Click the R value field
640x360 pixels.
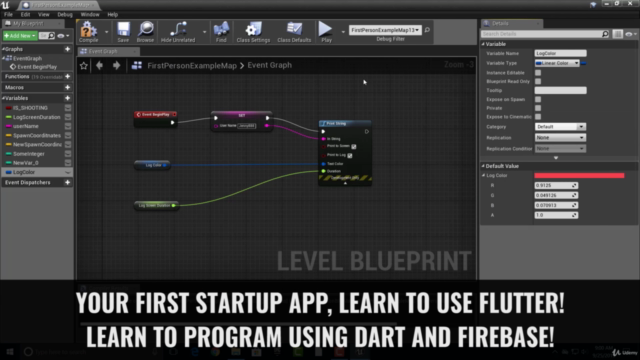click(x=556, y=186)
